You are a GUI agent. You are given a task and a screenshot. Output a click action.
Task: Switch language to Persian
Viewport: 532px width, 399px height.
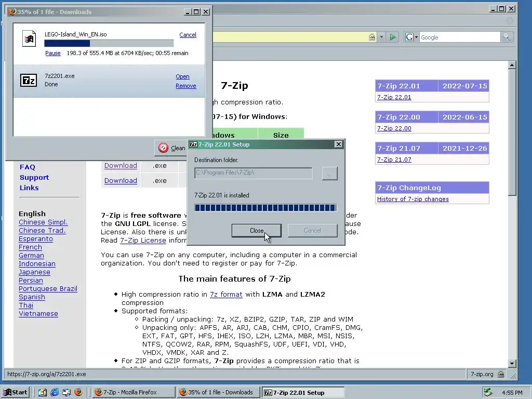click(x=31, y=280)
